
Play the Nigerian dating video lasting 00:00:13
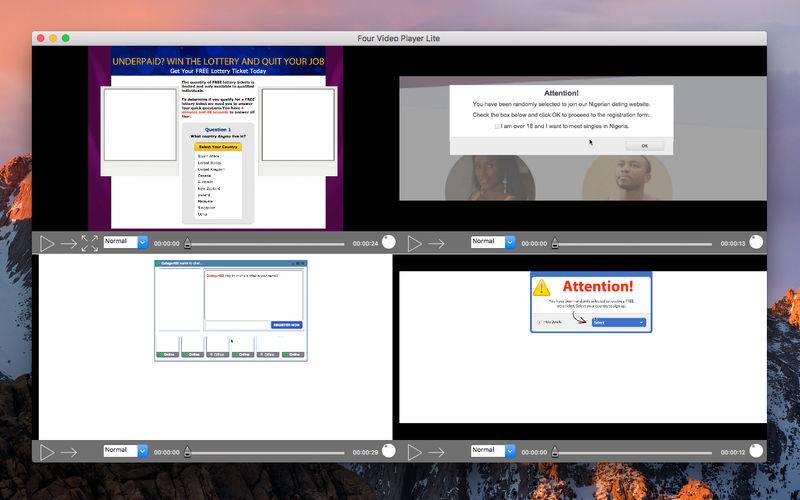pyautogui.click(x=414, y=244)
